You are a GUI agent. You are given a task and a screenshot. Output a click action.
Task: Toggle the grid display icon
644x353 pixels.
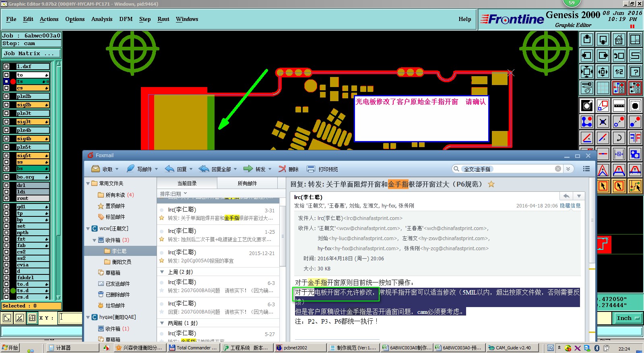(603, 88)
